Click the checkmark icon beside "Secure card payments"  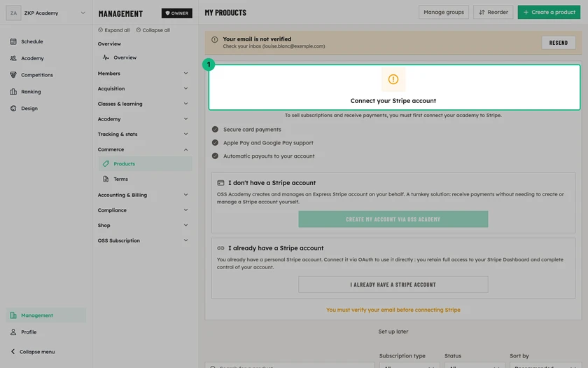215,129
